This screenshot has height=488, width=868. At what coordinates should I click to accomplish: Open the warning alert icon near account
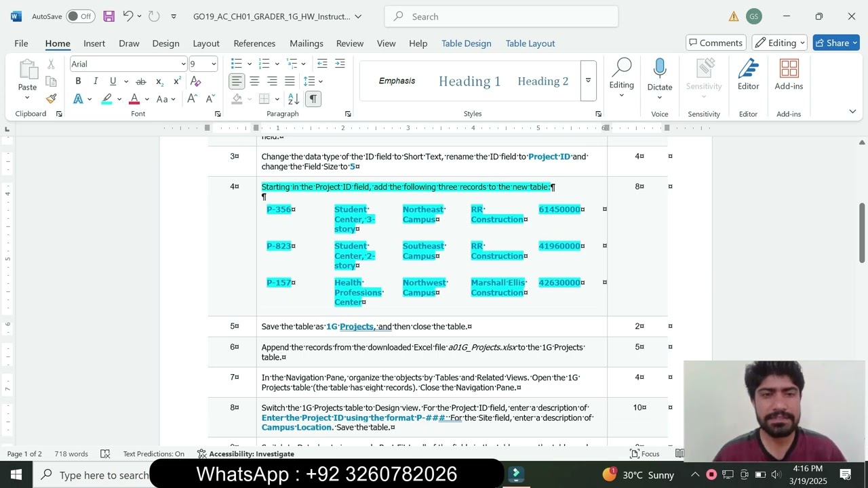click(734, 16)
